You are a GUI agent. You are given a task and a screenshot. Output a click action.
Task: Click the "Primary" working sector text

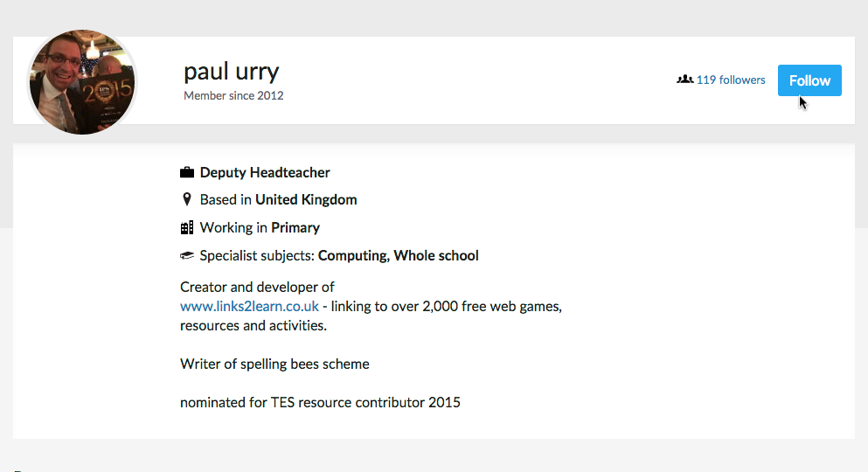point(295,227)
